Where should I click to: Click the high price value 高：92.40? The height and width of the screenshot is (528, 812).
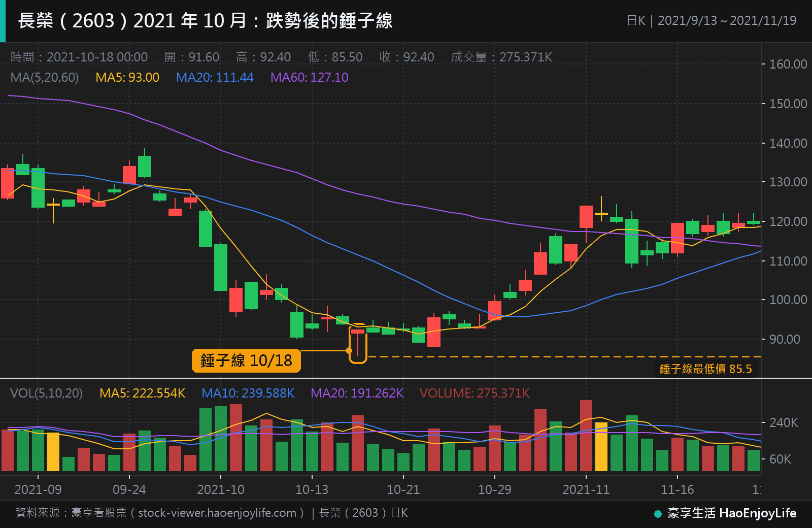tap(263, 57)
